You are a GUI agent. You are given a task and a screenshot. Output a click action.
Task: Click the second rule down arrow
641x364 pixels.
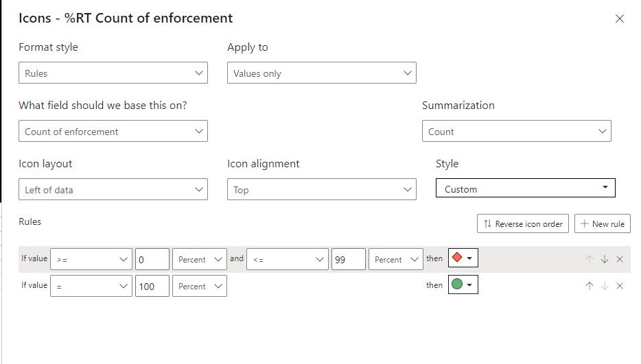pyautogui.click(x=605, y=286)
